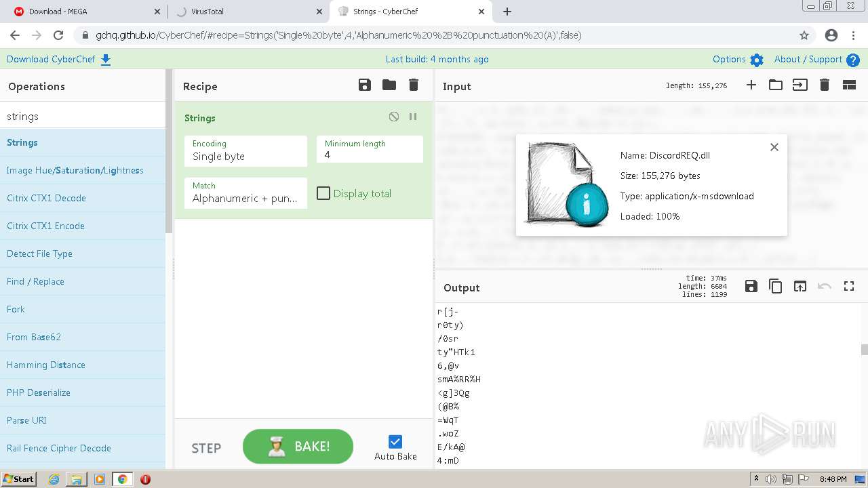
Task: Select Find / Replace operation
Action: [83, 281]
